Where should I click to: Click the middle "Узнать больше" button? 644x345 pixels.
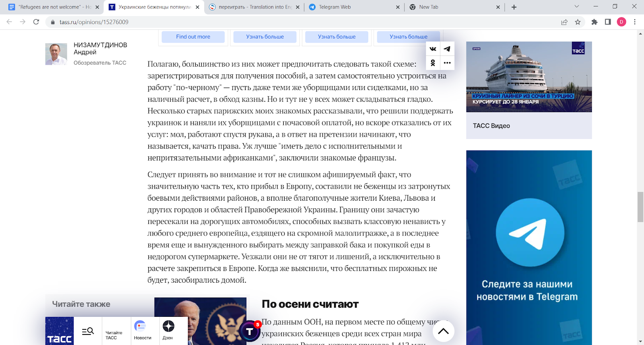pos(336,37)
